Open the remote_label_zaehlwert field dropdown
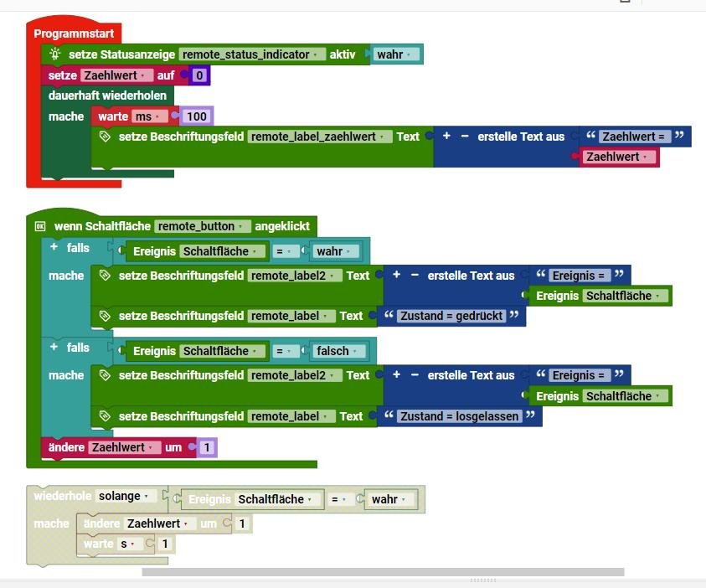The width and height of the screenshot is (706, 588). point(319,137)
